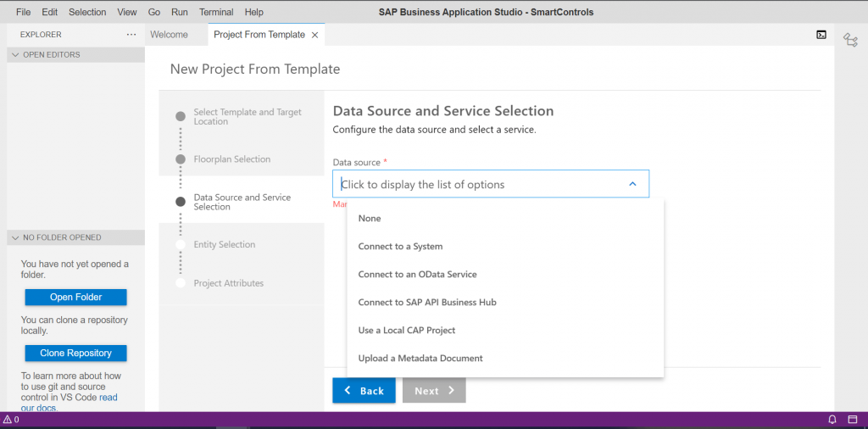Click the warnings count icon in status bar
This screenshot has width=868, height=429.
pyautogui.click(x=11, y=420)
